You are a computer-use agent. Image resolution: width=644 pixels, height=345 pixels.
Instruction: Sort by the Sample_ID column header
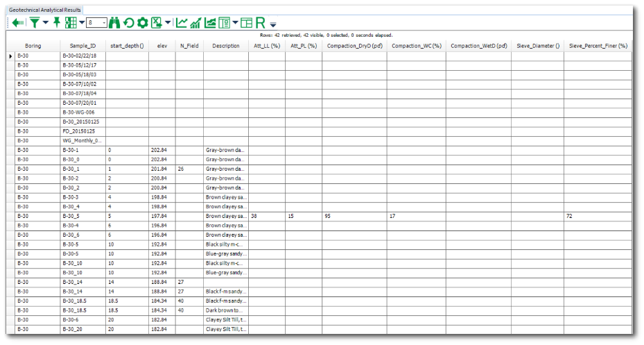point(82,46)
